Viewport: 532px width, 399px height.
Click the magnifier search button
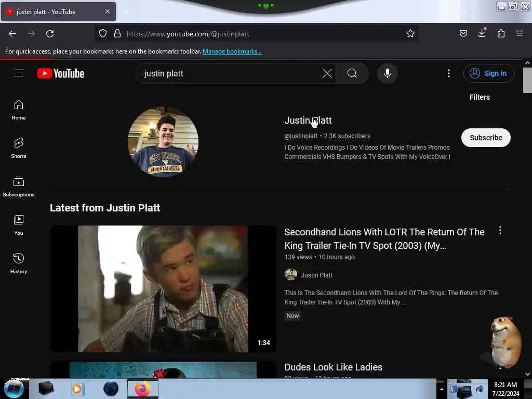coord(352,73)
